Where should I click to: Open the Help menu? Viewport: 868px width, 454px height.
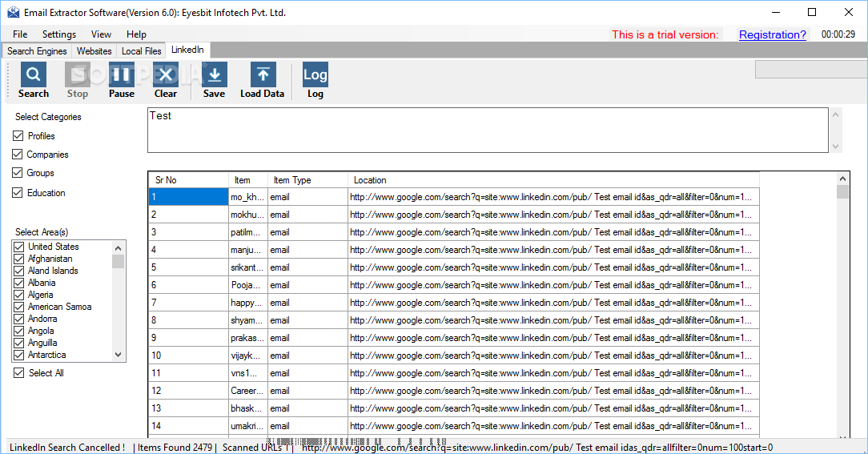pos(136,34)
